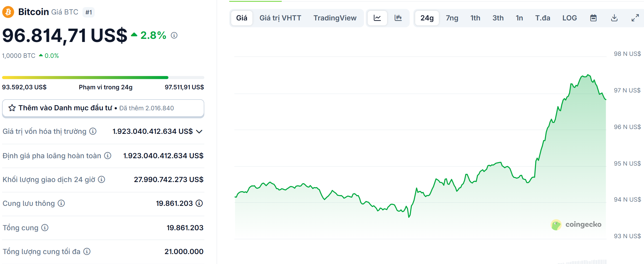Click the 24h price range progress bar
The width and height of the screenshot is (644, 264).
(103, 77)
